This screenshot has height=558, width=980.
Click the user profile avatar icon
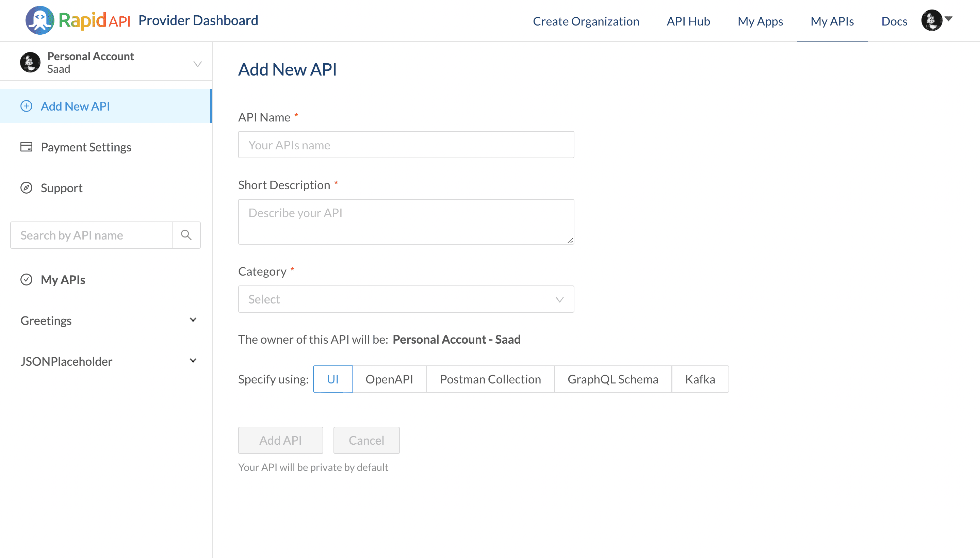[932, 20]
